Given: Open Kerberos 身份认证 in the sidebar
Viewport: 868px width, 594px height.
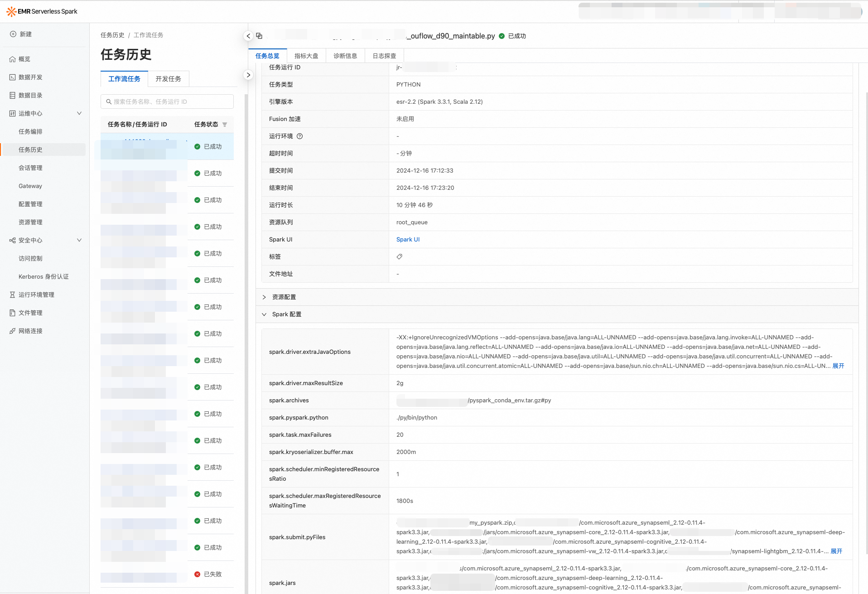Looking at the screenshot, I should point(43,277).
